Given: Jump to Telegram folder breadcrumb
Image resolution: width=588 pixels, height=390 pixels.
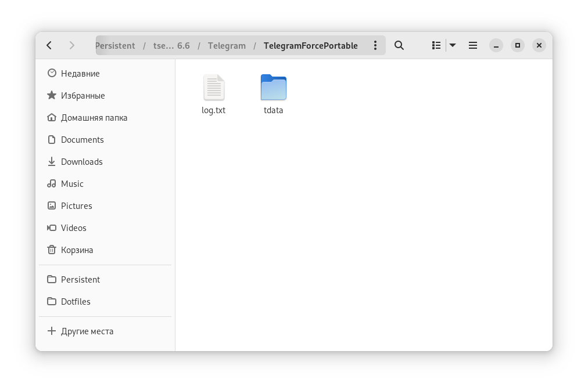Looking at the screenshot, I should [x=227, y=46].
